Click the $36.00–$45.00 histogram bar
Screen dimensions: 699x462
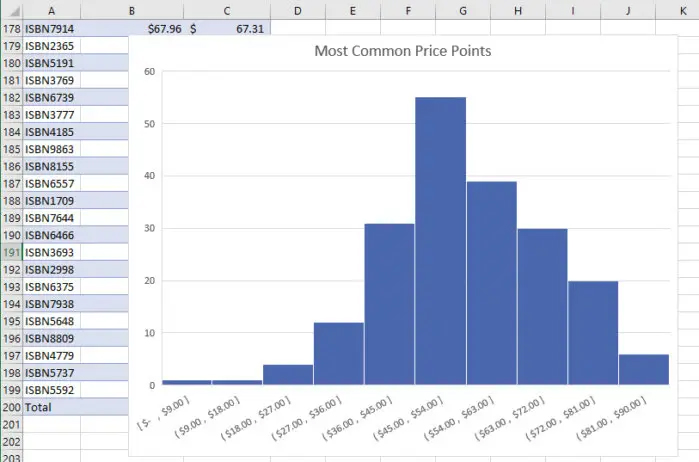389,303
